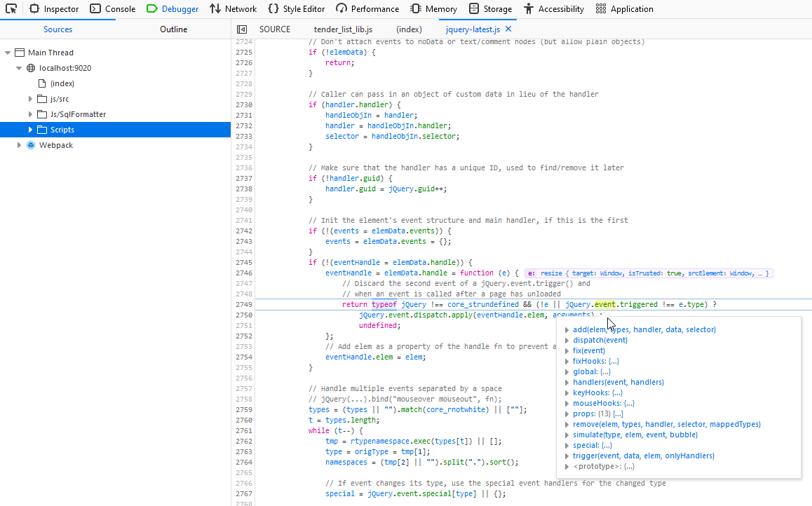Click the Main Thread window icon
The width and height of the screenshot is (812, 506).
[20, 53]
